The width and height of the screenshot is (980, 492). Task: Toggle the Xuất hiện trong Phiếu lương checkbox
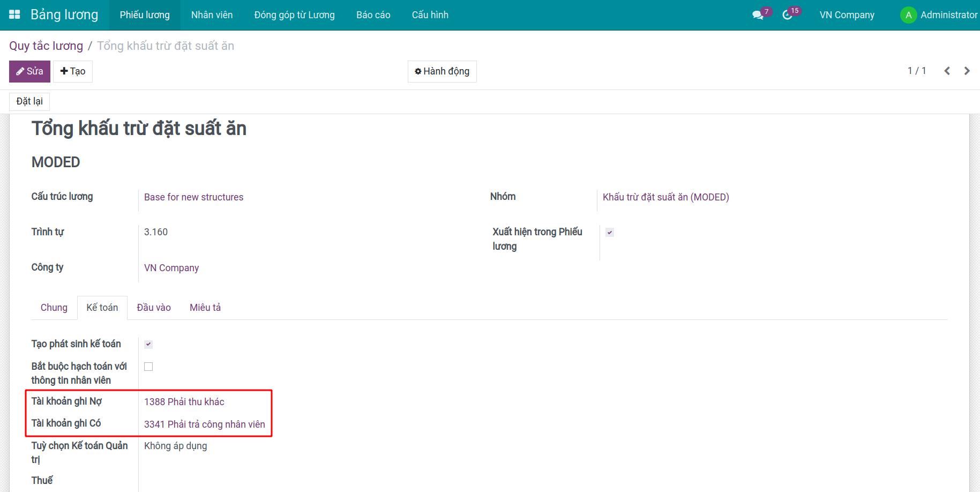[610, 232]
